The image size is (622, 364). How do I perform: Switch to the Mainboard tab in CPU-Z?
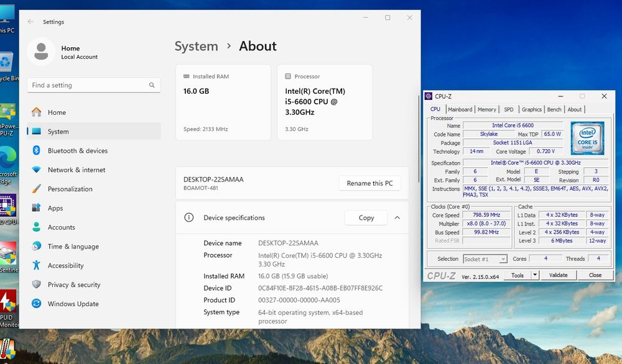(460, 109)
